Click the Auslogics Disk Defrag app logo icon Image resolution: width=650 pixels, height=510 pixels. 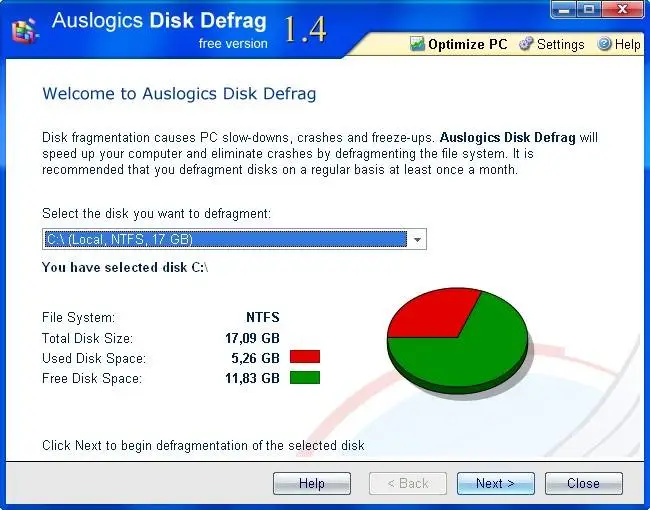(24, 30)
